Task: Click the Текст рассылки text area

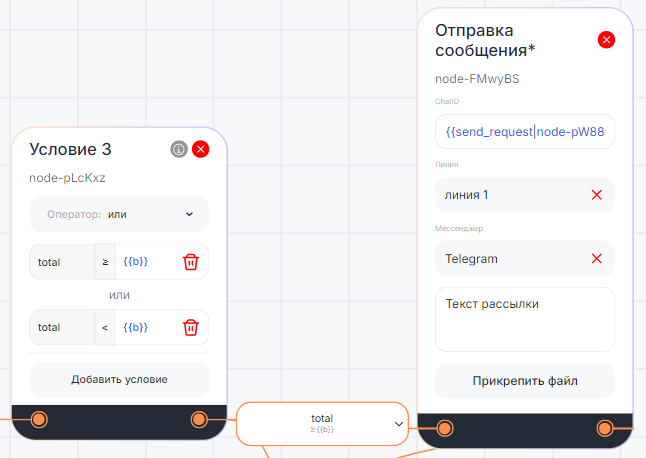Action: [525, 319]
